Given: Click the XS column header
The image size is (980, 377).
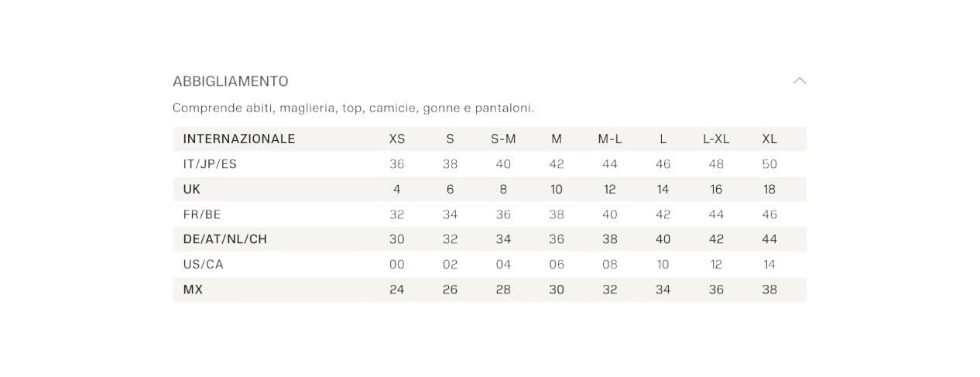Looking at the screenshot, I should [x=397, y=139].
